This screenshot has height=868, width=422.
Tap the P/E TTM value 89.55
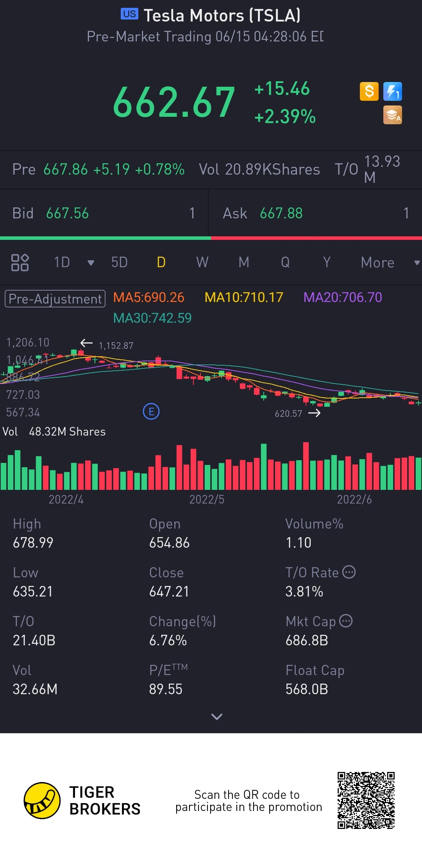(x=166, y=689)
